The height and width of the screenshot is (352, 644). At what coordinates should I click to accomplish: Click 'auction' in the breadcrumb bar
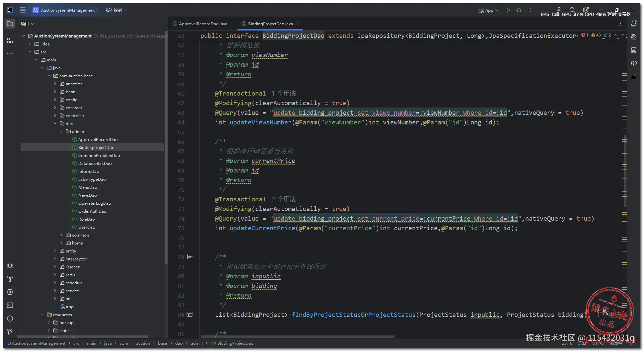point(143,343)
